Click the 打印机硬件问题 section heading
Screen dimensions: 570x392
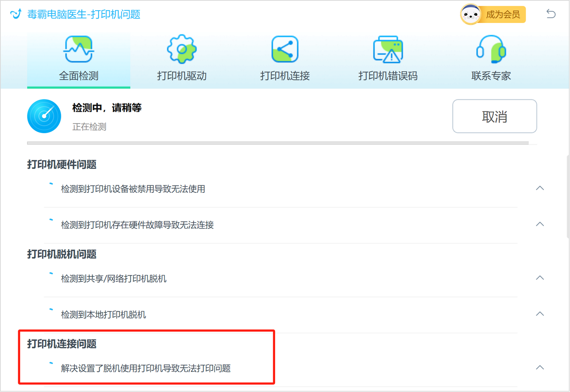click(61, 164)
